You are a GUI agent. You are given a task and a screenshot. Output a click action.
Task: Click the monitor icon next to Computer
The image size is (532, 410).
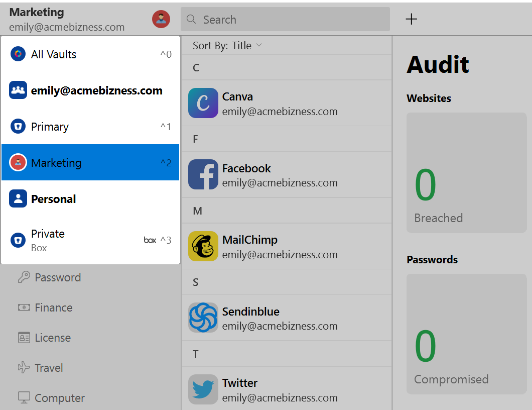coord(24,397)
